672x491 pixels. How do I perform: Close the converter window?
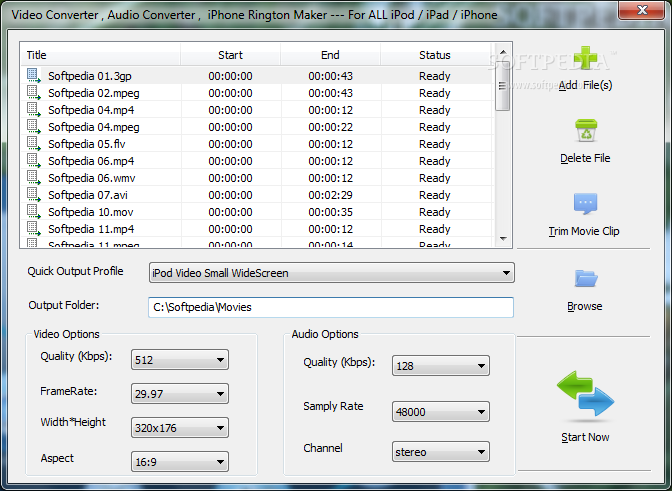click(x=642, y=10)
